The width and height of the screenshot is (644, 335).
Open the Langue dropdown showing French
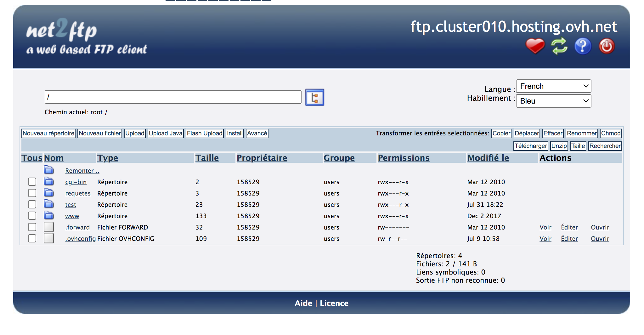point(553,86)
